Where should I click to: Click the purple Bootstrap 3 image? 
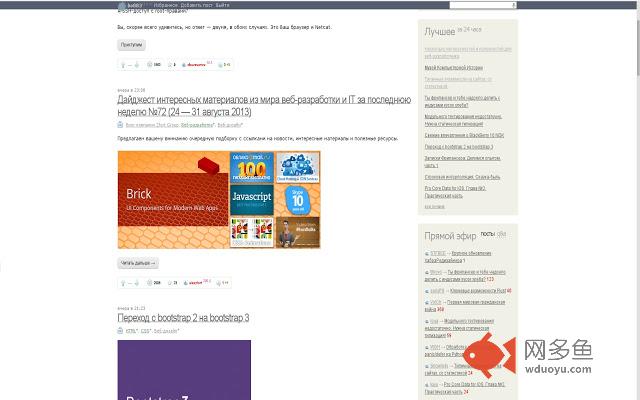[x=184, y=370]
